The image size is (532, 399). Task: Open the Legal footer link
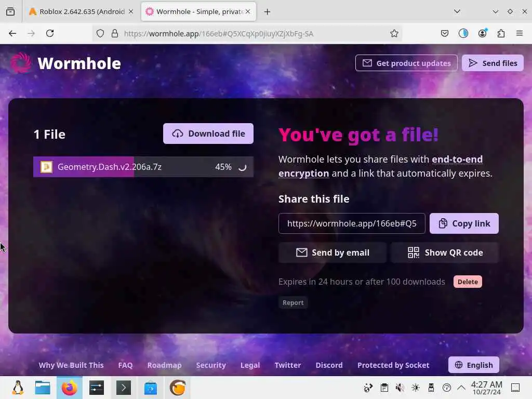pyautogui.click(x=250, y=365)
